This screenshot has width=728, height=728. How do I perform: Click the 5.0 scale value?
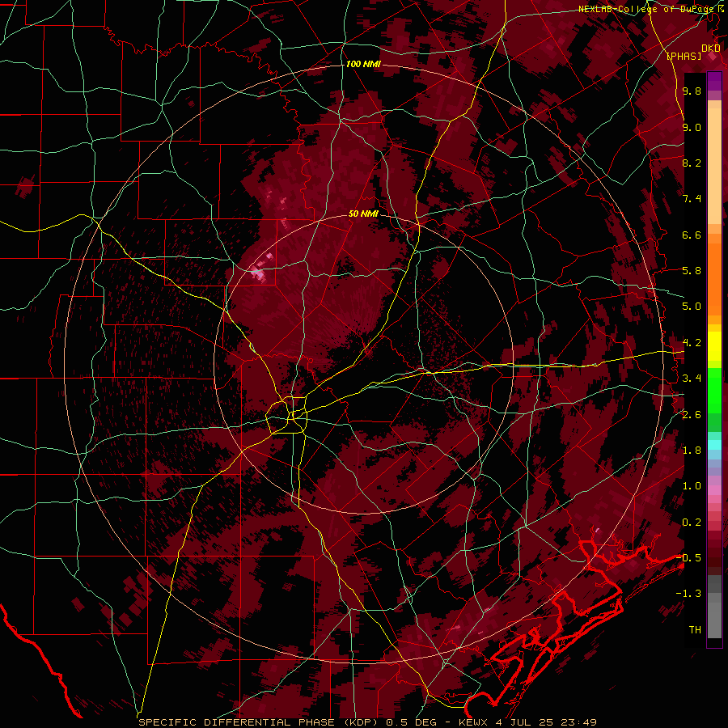coord(692,307)
